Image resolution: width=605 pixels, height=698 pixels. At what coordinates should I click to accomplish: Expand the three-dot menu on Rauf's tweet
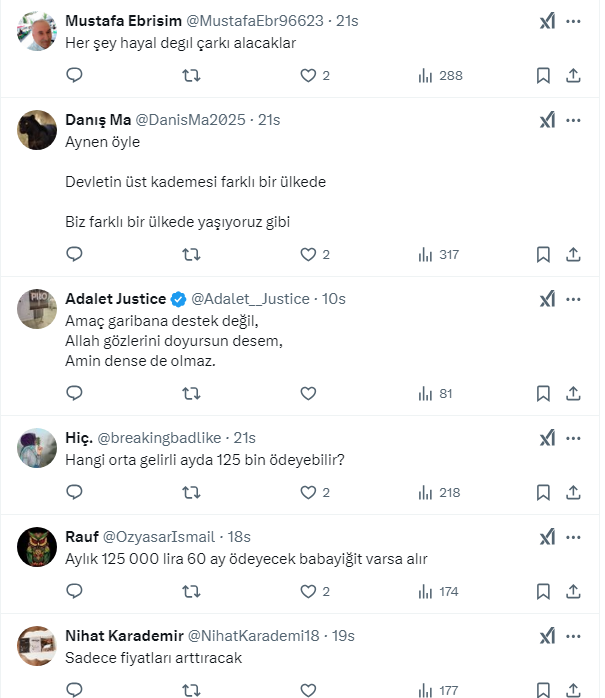click(573, 537)
